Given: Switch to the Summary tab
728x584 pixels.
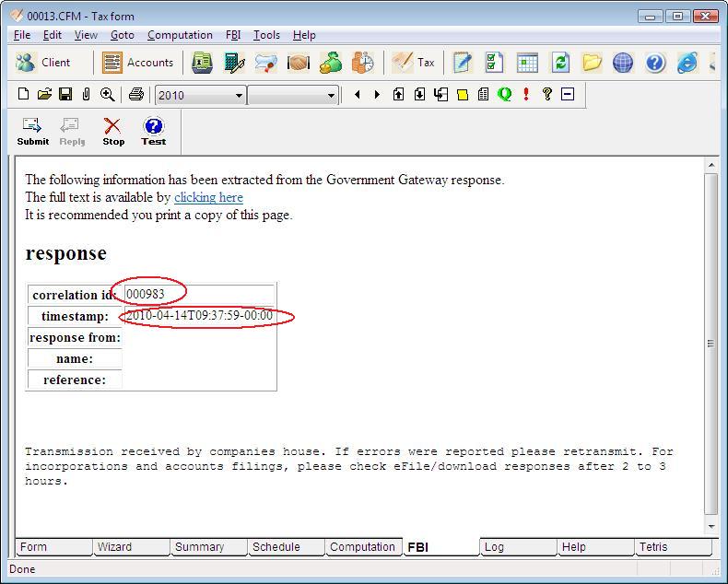Looking at the screenshot, I should pos(208,547).
